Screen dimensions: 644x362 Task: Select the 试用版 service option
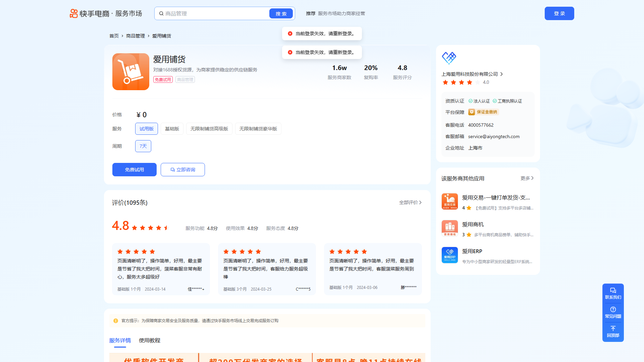click(x=147, y=129)
